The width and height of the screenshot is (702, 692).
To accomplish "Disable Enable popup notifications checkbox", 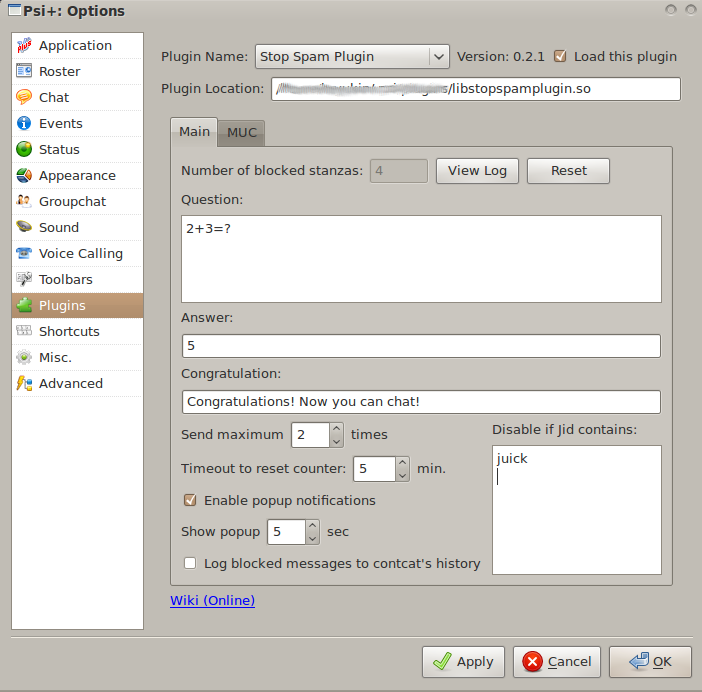I will coord(190,500).
